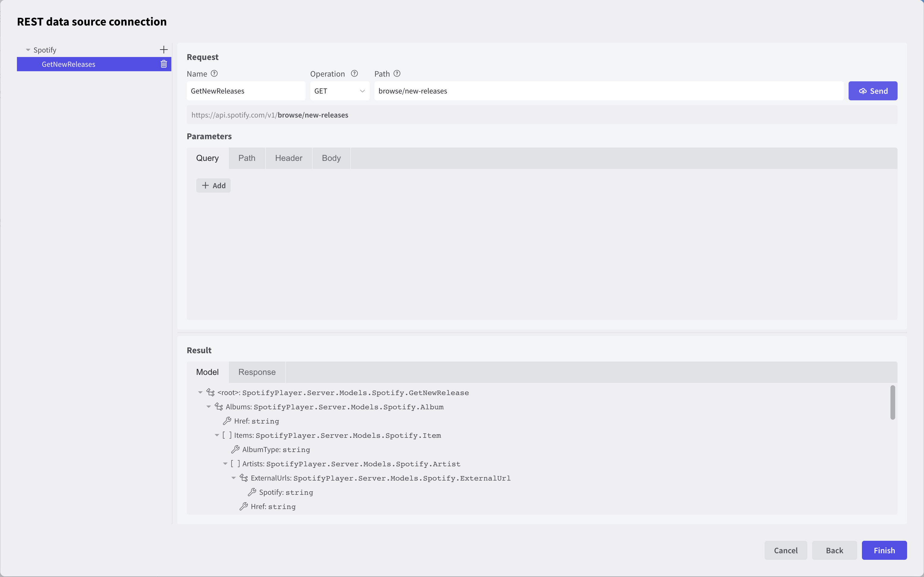
Task: Delete the GetNewReleases request with the trash icon
Action: (164, 64)
